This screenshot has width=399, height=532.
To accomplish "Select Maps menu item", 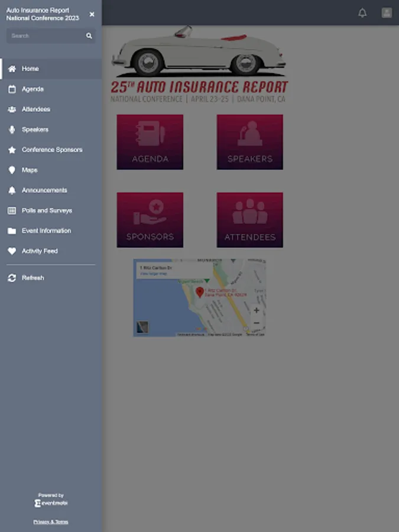I will [51, 170].
